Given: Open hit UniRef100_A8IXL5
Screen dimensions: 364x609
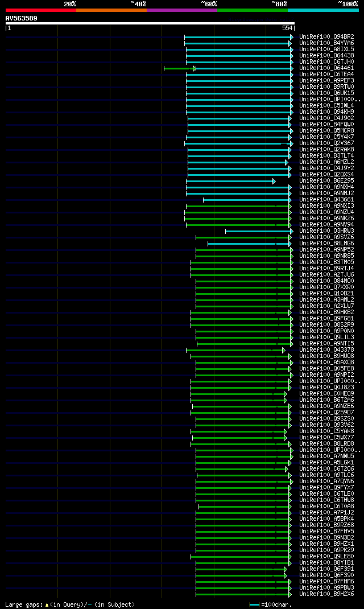Looking at the screenshot, I should tap(326, 50).
